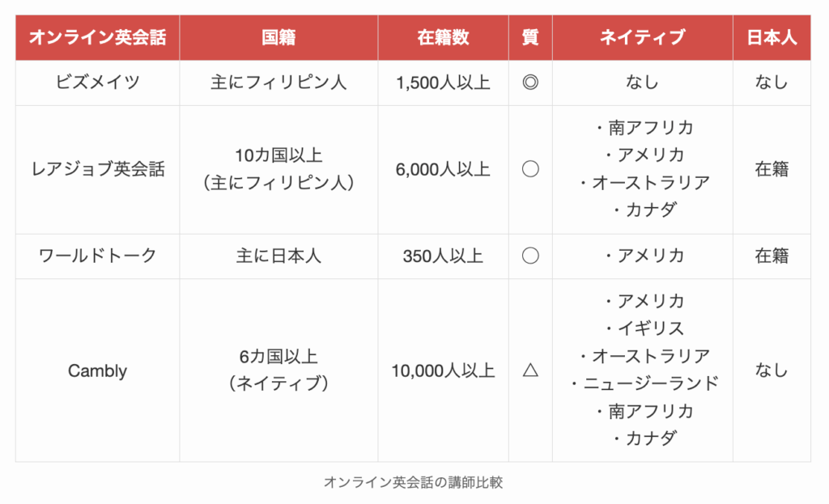
Task: Click the circle rating in ワールドトーク row
Action: point(530,256)
